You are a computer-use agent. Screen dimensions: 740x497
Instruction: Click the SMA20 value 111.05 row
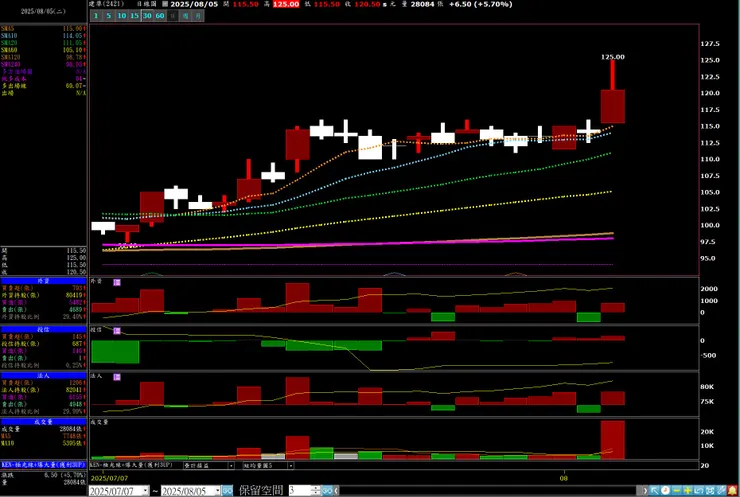click(x=43, y=43)
